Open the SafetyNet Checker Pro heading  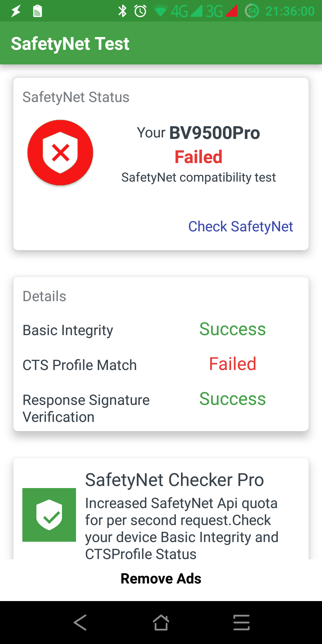click(174, 480)
